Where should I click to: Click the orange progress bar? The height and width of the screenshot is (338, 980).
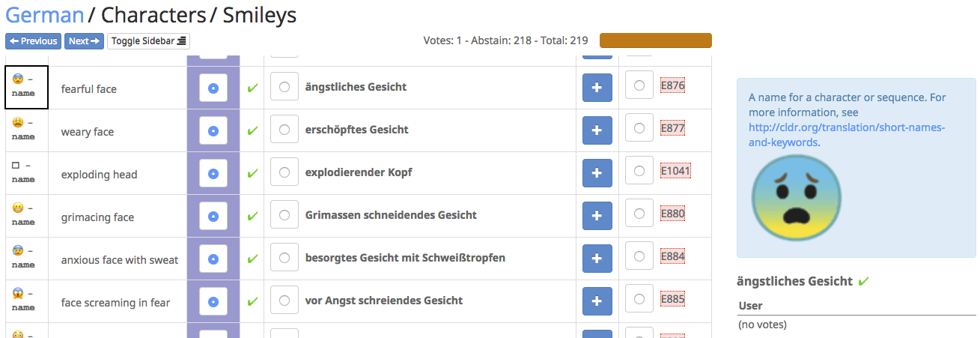point(655,40)
